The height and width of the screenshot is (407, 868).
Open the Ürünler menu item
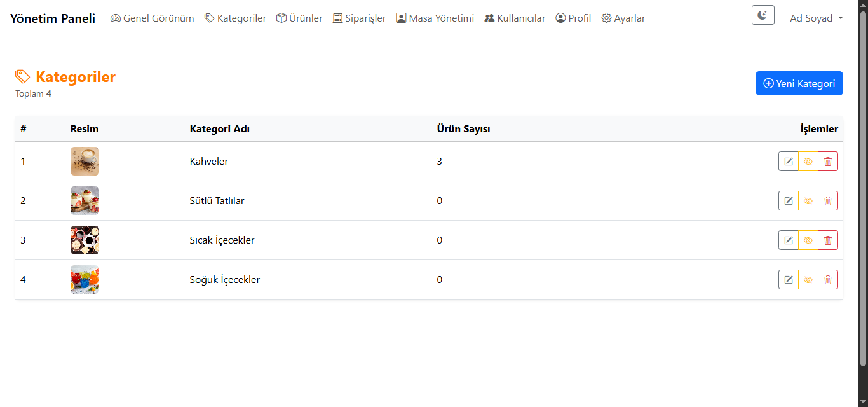(299, 18)
